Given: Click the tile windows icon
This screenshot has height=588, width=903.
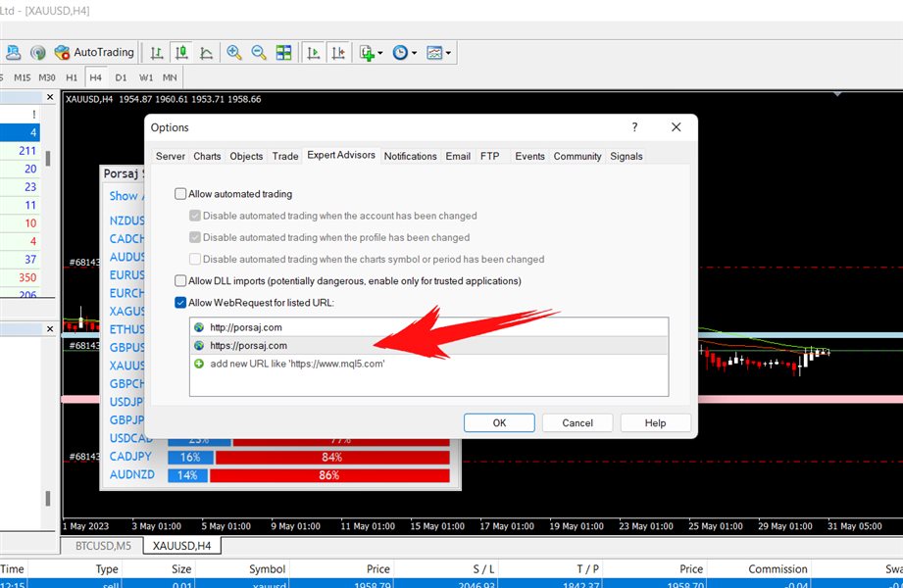Looking at the screenshot, I should point(283,53).
